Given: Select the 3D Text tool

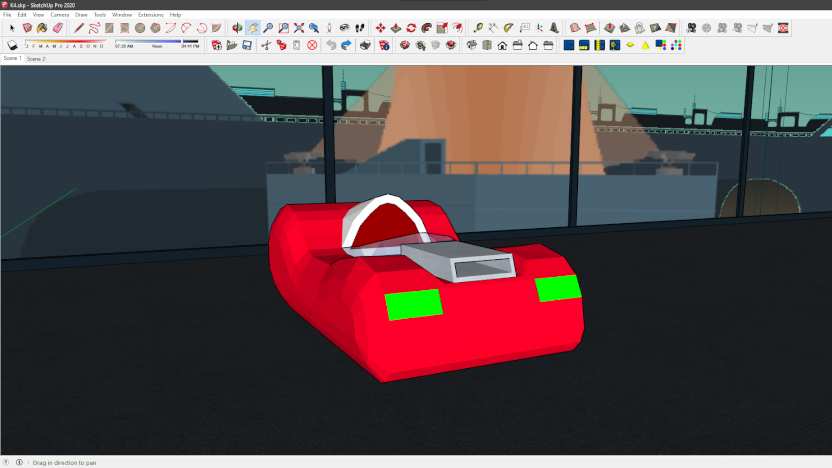Looking at the screenshot, I should [554, 28].
